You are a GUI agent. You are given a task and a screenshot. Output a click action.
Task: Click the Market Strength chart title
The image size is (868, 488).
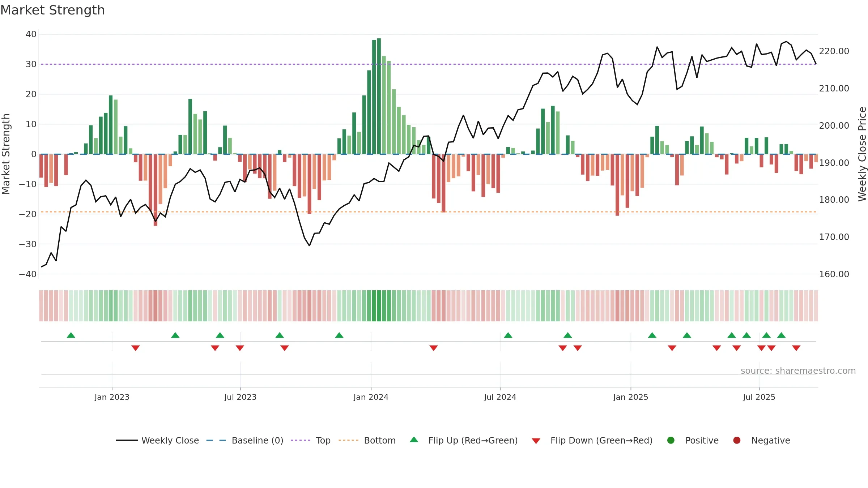[x=52, y=10]
